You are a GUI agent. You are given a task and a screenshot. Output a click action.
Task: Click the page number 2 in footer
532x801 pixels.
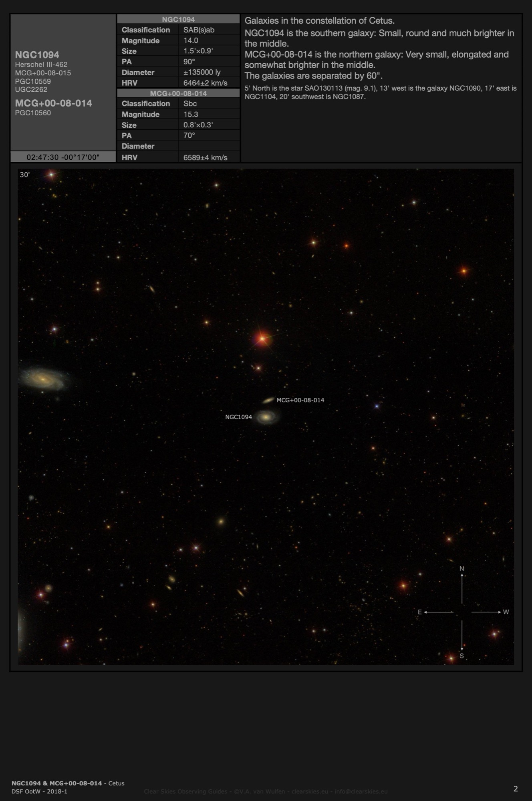[515, 789]
